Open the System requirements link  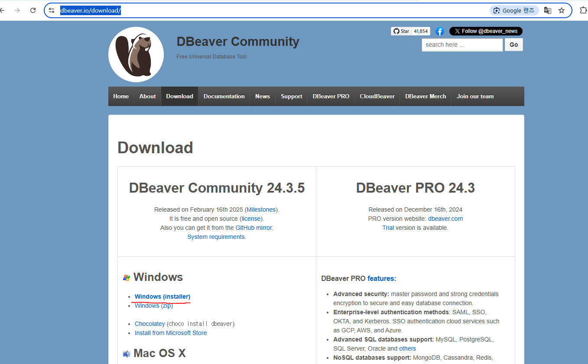(216, 237)
